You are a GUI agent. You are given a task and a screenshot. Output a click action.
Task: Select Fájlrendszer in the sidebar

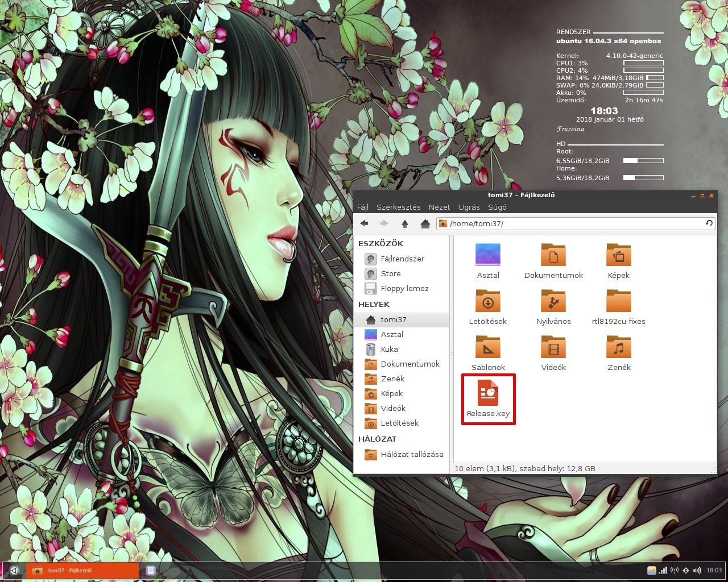(402, 259)
